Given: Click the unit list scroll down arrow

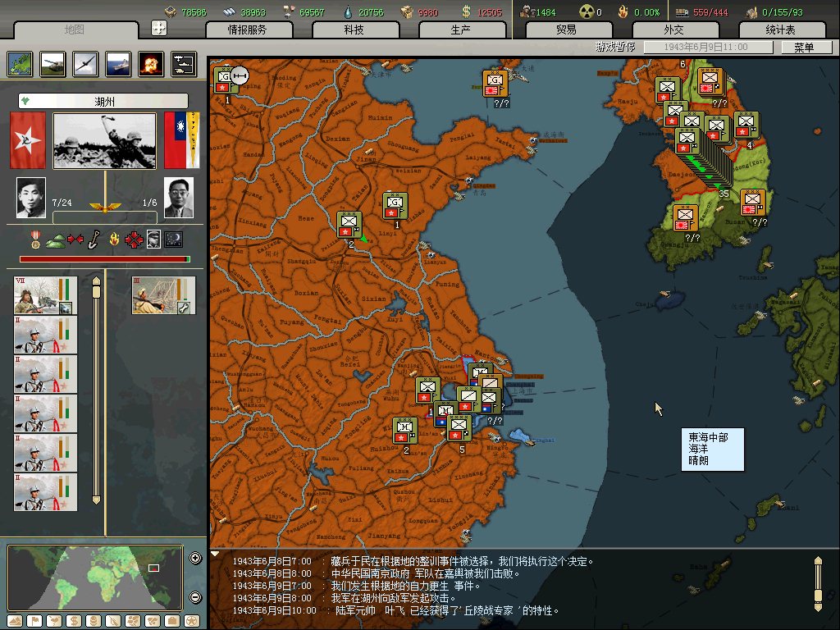Looking at the screenshot, I should [x=96, y=499].
